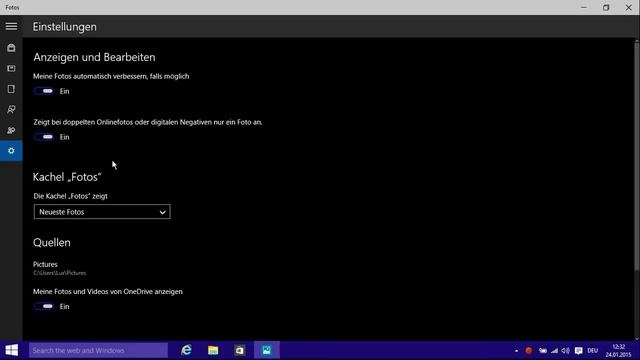This screenshot has width=640, height=360.
Task: Click the Anzeigen und Bearbeiten heading
Action: [94, 57]
